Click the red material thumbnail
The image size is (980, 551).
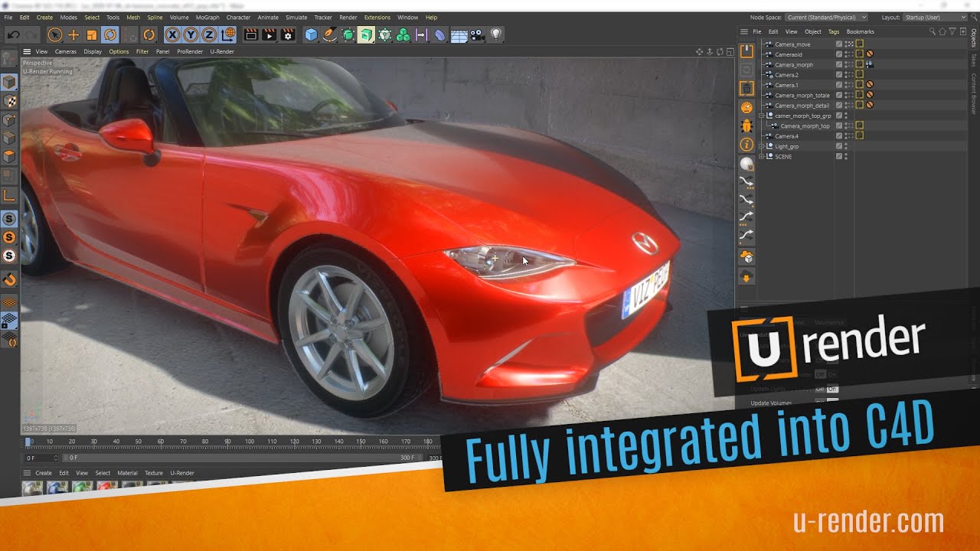106,487
